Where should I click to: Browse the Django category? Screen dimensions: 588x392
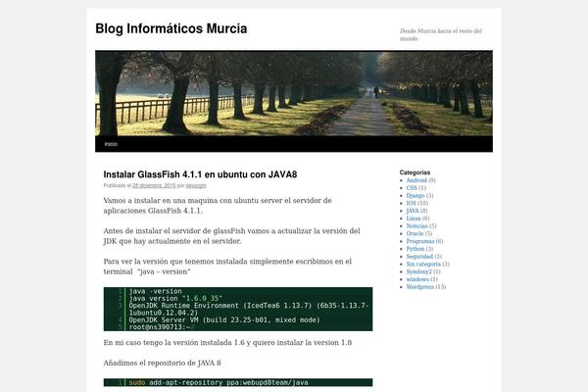416,195
